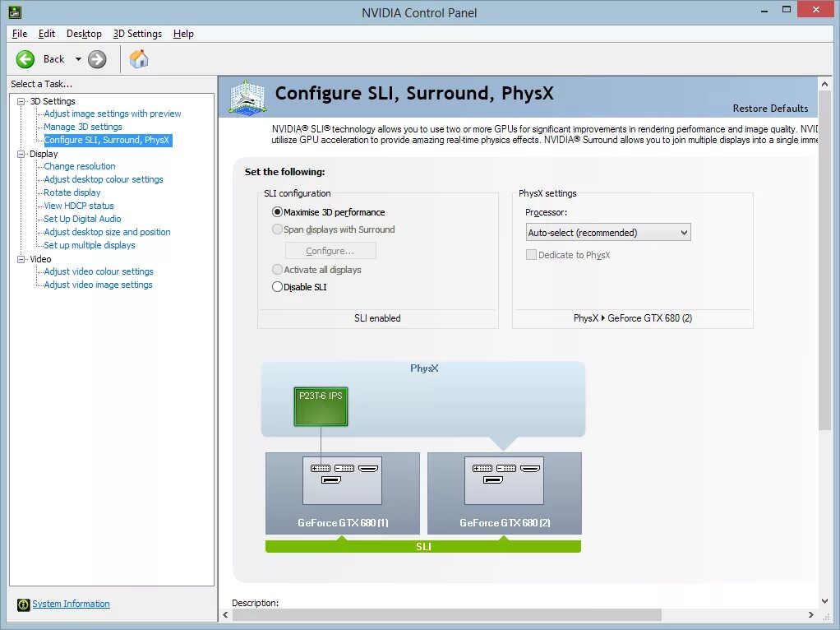Click the GeForce GTX 680 (1) label
Screen dimensions: 840x630
pyautogui.click(x=343, y=523)
